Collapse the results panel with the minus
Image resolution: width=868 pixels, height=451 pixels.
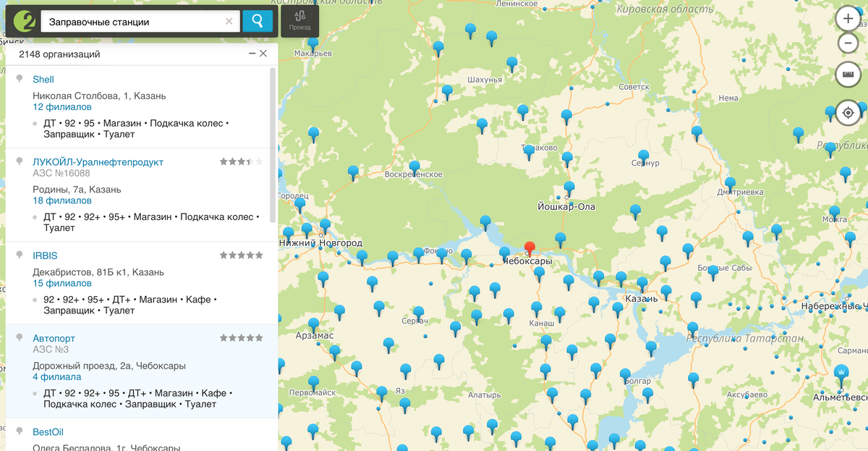pyautogui.click(x=252, y=54)
